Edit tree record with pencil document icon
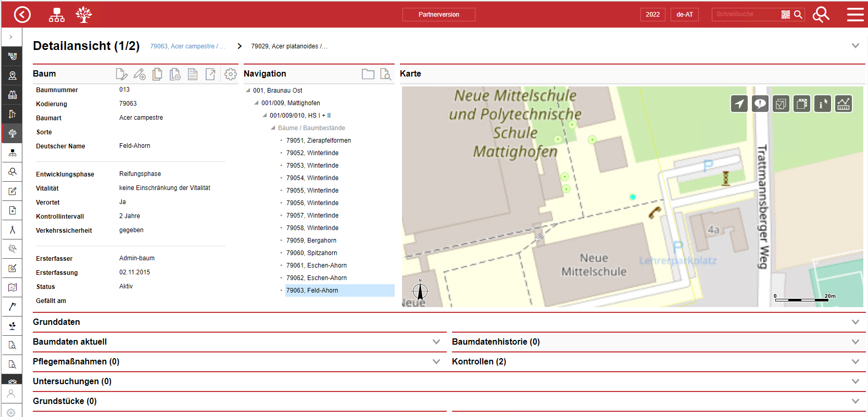The width and height of the screenshot is (868, 417). tap(121, 74)
